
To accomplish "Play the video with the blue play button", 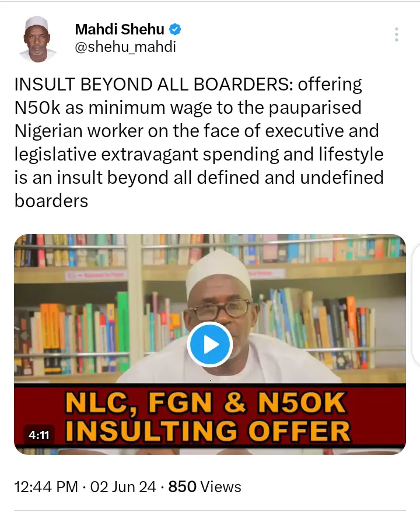I will (210, 344).
